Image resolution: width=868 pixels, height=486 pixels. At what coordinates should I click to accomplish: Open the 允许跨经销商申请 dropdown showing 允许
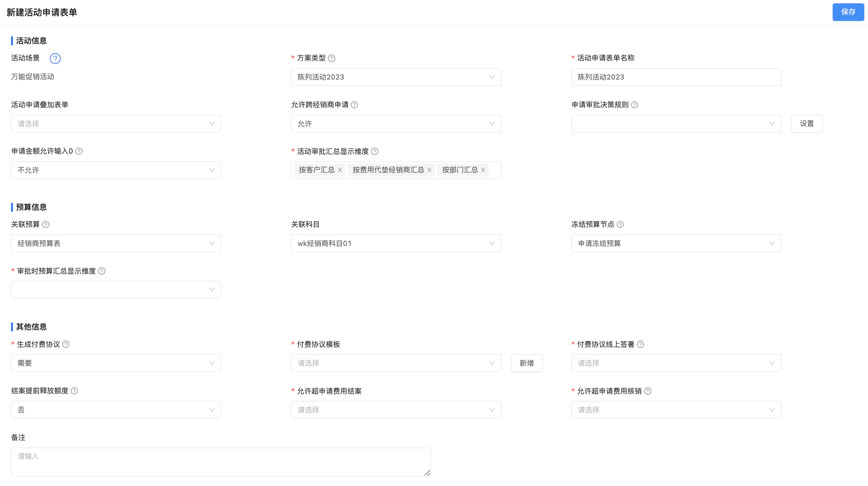(x=396, y=124)
